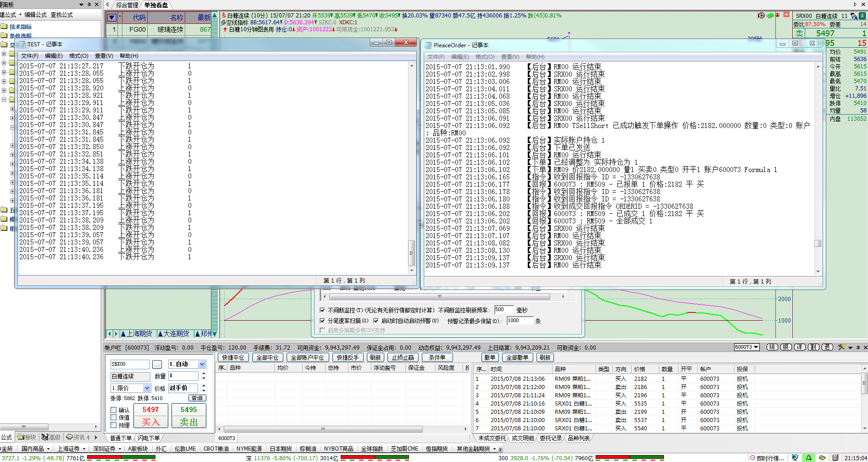868x462 pixels.
Task: Click the red square icon in chart header
Action: 786,15
